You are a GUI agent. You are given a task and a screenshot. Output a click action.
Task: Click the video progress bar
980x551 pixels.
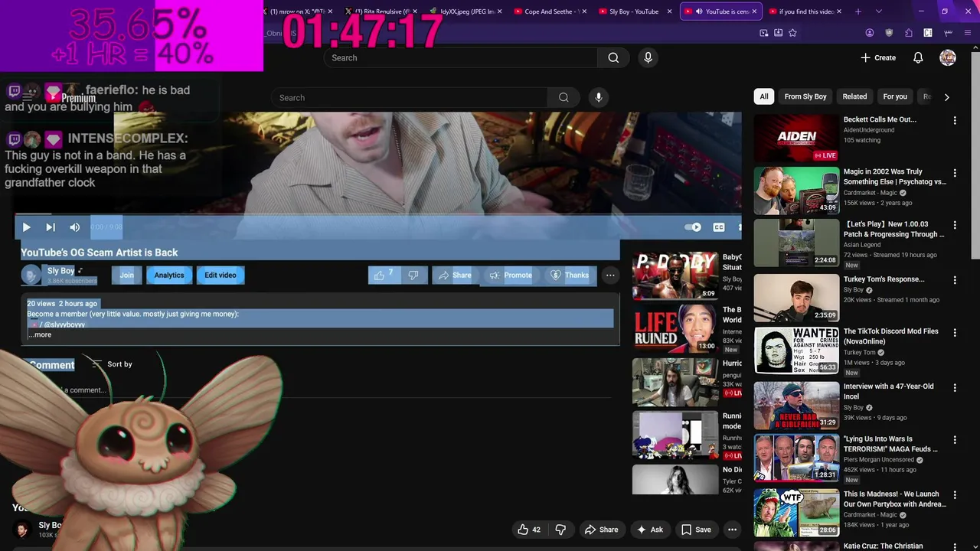coord(377,214)
